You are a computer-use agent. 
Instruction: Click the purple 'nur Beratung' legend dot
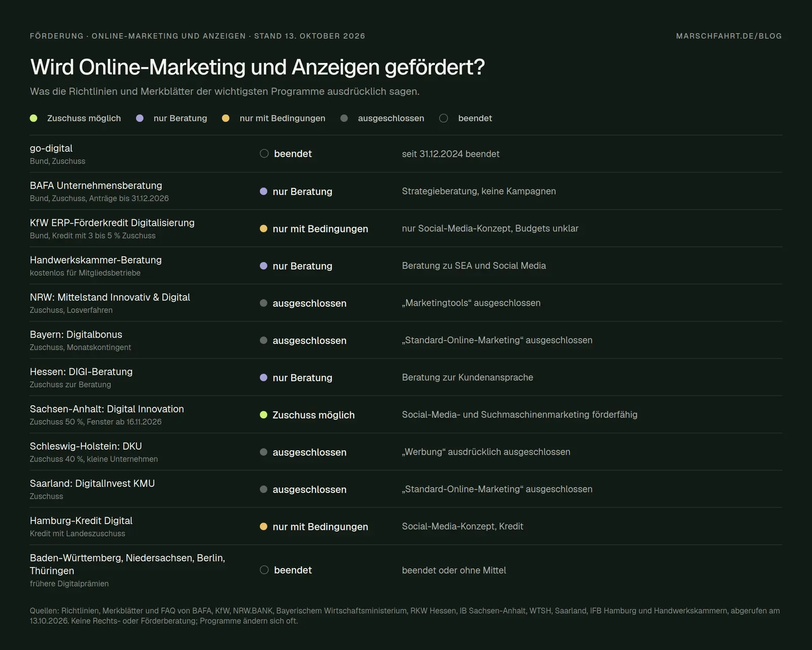[140, 118]
